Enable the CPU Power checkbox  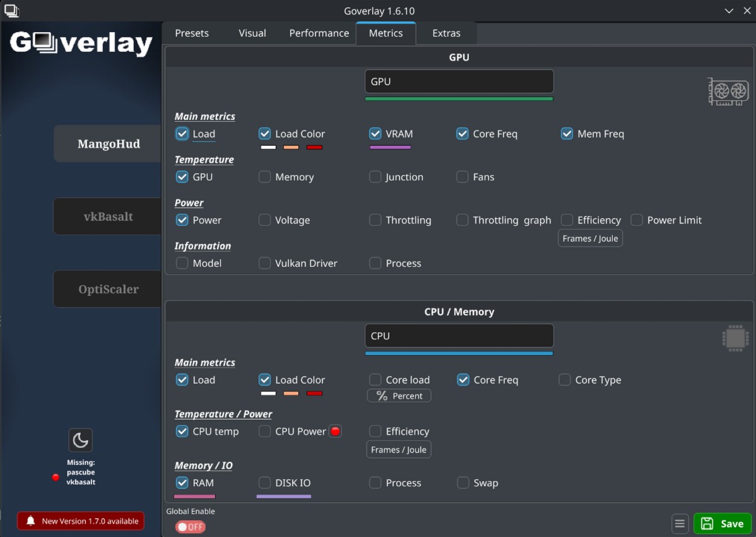[x=264, y=432]
